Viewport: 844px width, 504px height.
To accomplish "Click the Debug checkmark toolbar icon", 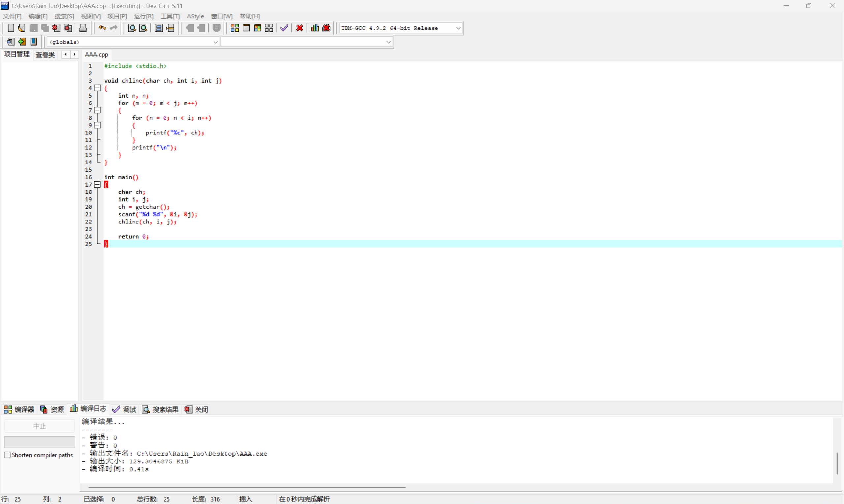I will pos(284,28).
